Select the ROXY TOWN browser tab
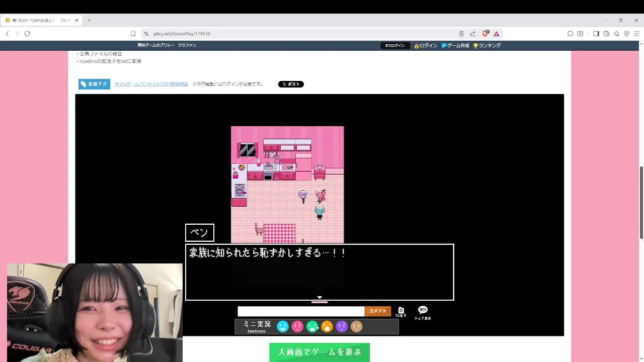 click(x=41, y=21)
